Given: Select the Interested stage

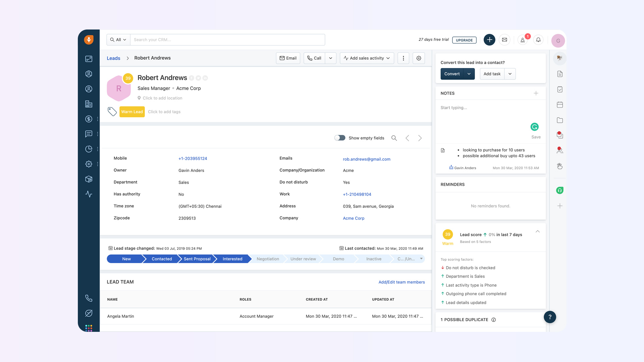Looking at the screenshot, I should coord(232,259).
